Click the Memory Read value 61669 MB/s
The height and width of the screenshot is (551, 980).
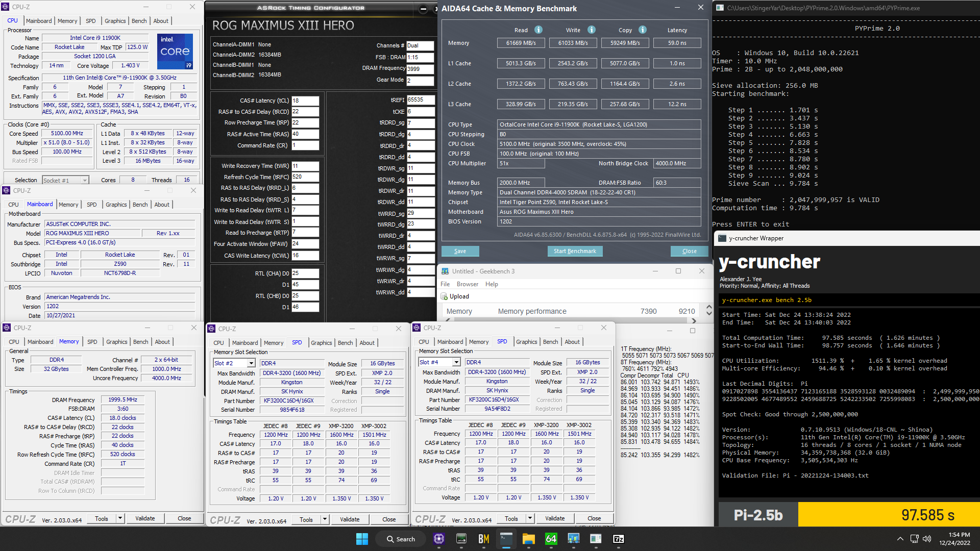pyautogui.click(x=521, y=43)
